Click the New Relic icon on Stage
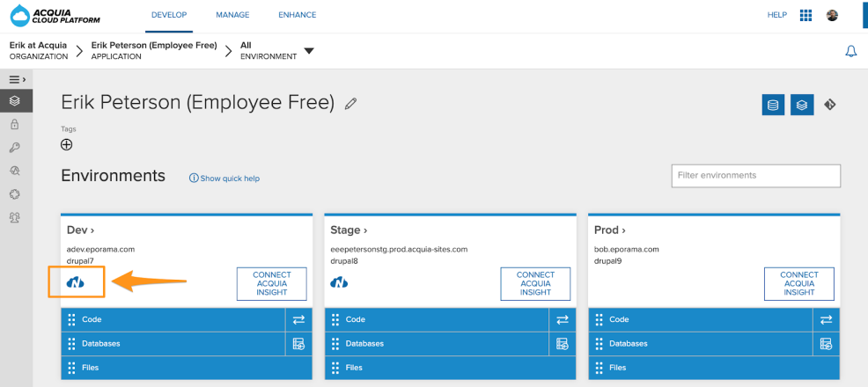 (339, 282)
